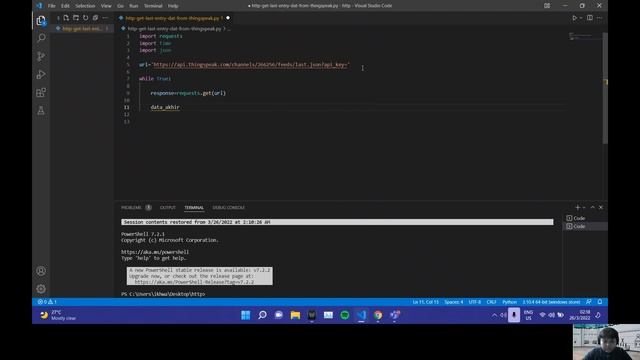640x360 pixels.
Task: Click Python 3.10.4 interpreter status item
Action: (x=551, y=302)
